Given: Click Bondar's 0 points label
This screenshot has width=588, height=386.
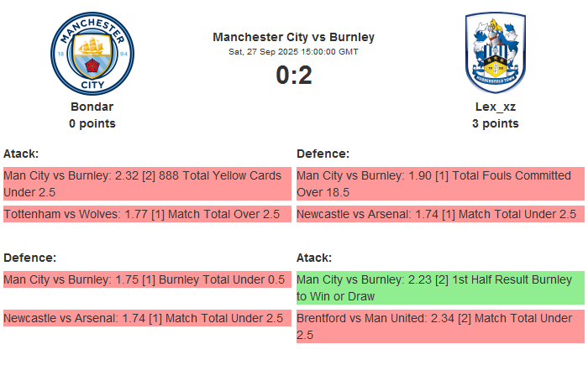Looking at the screenshot, I should 92,123.
